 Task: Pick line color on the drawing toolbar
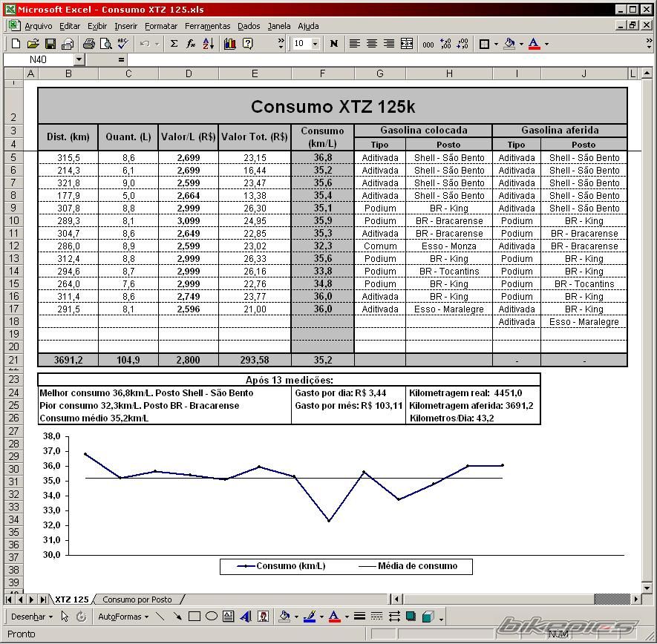[310, 617]
